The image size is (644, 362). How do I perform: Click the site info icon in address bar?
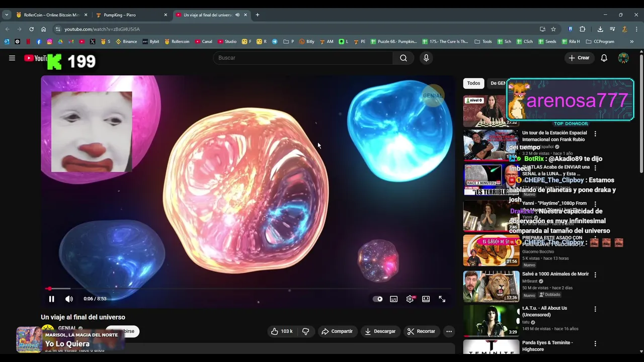[58, 29]
